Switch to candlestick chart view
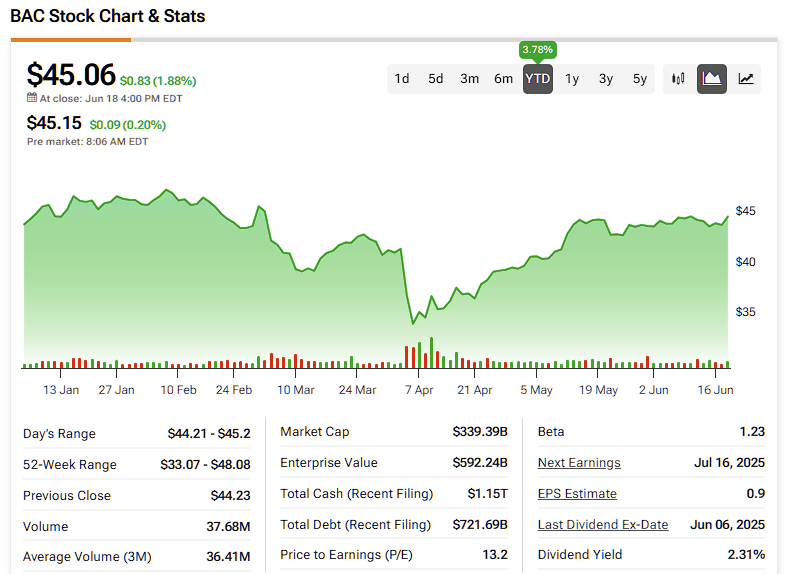The image size is (786, 574). click(x=678, y=79)
